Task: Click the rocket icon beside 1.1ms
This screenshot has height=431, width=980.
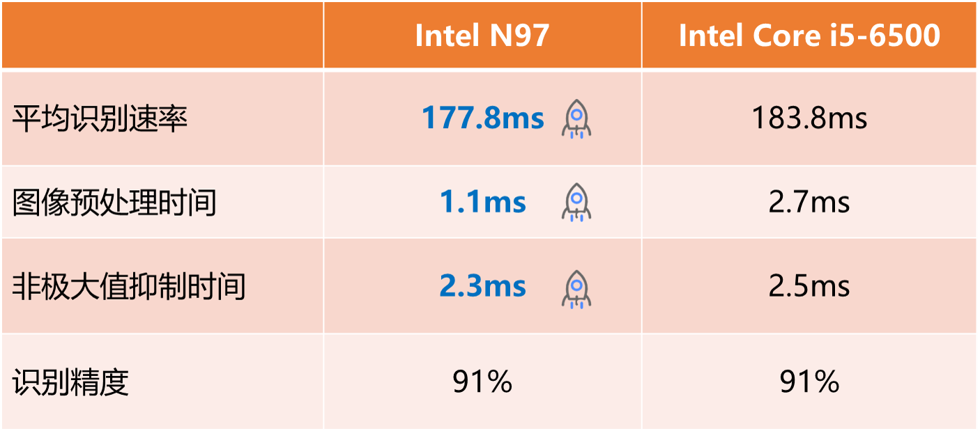Action: click(576, 203)
